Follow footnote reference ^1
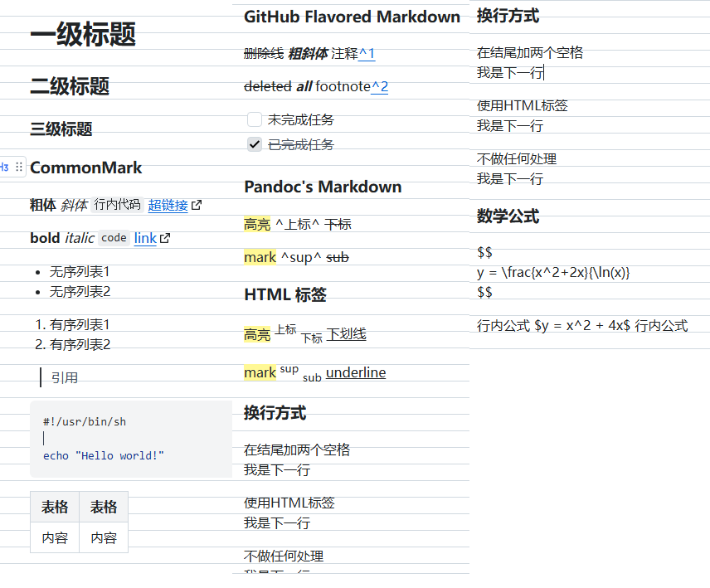 pos(367,53)
